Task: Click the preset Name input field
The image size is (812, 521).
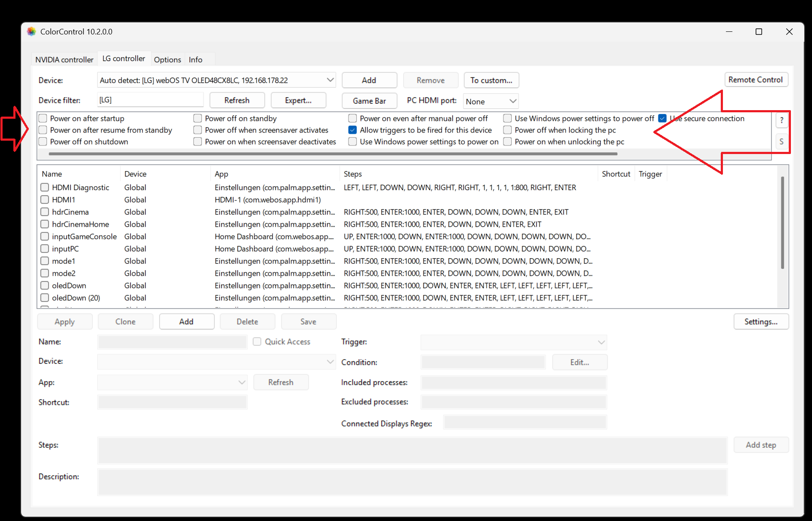Action: pos(172,342)
